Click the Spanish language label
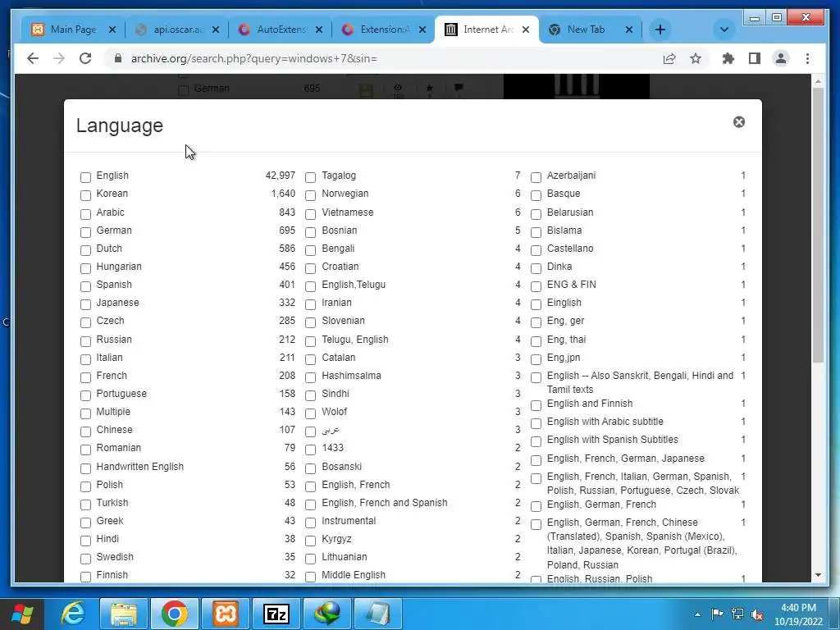 (x=114, y=285)
